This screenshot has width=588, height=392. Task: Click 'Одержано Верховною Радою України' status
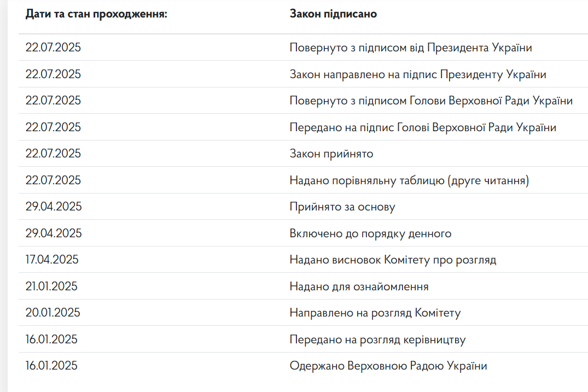(388, 366)
